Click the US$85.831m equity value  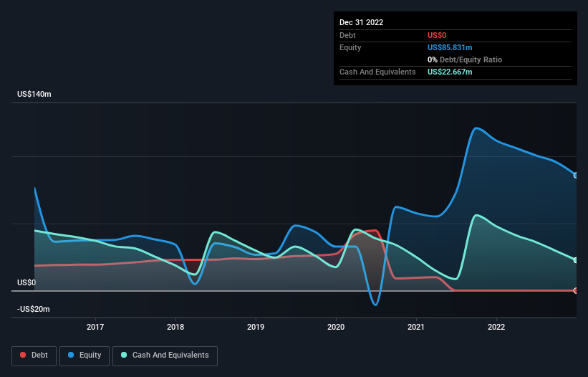(450, 47)
